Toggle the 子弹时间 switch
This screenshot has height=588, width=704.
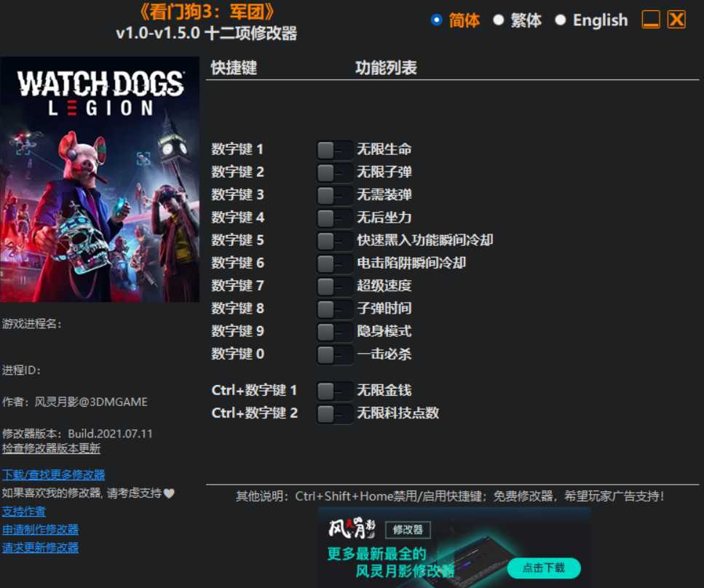click(x=334, y=309)
